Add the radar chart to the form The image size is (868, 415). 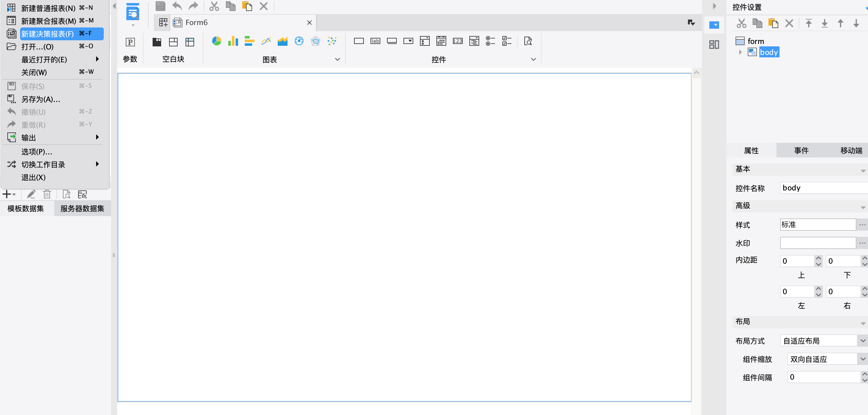pyautogui.click(x=315, y=41)
